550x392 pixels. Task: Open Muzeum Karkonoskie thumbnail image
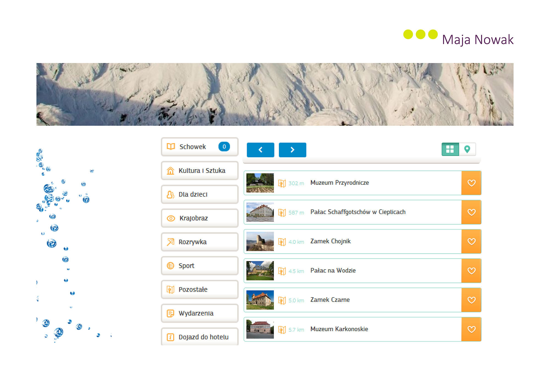point(260,329)
